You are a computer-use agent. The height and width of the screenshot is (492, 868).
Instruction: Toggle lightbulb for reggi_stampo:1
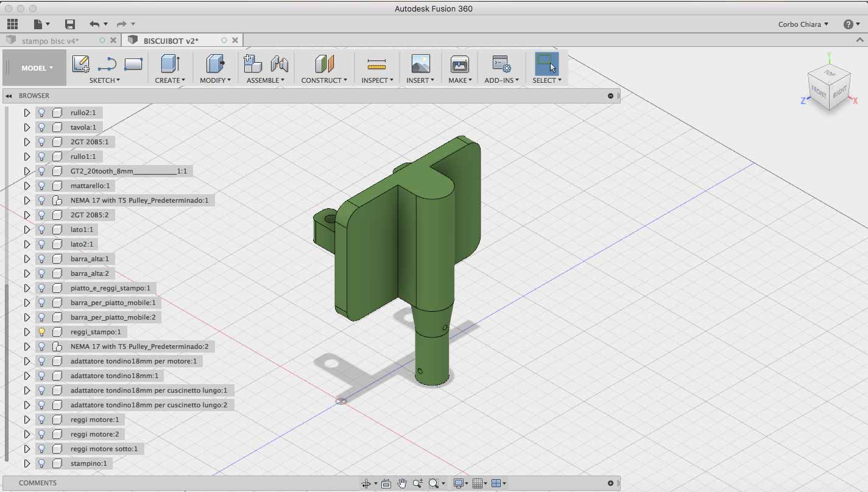click(x=41, y=332)
